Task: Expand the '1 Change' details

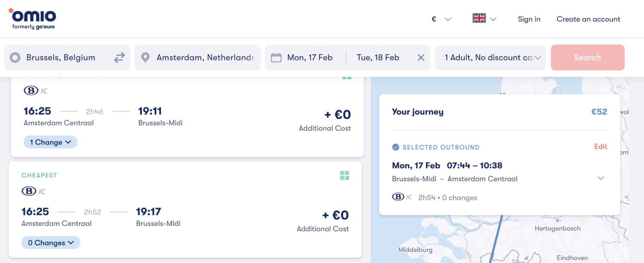Action: coord(50,142)
